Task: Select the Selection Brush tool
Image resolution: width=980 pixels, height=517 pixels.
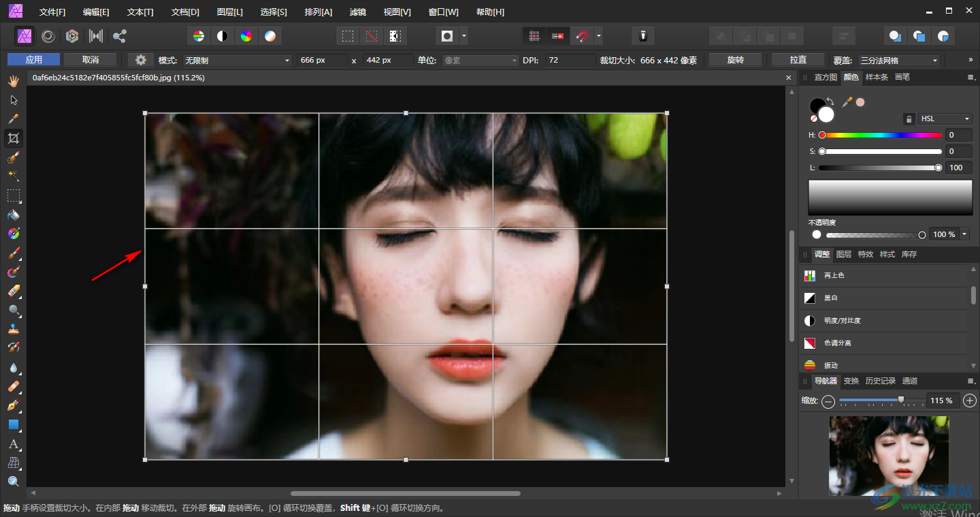Action: pos(13,157)
